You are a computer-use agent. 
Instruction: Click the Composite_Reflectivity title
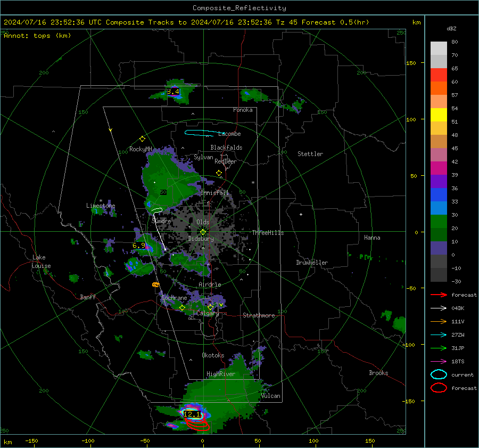pos(240,8)
